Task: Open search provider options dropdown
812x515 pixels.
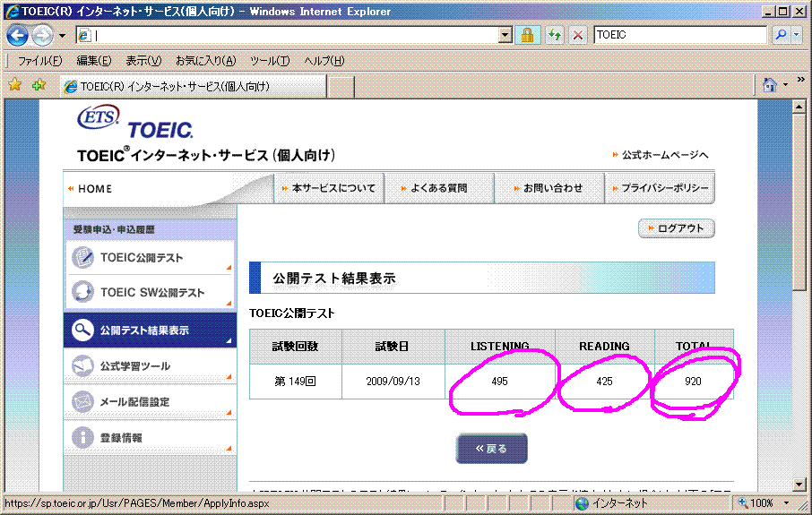Action: click(x=797, y=35)
